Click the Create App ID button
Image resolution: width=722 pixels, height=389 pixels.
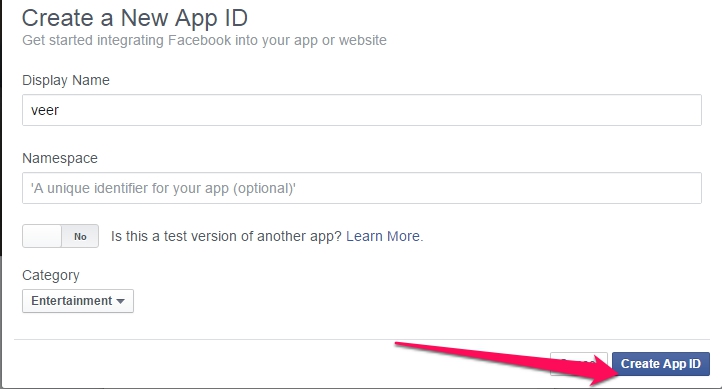click(661, 364)
